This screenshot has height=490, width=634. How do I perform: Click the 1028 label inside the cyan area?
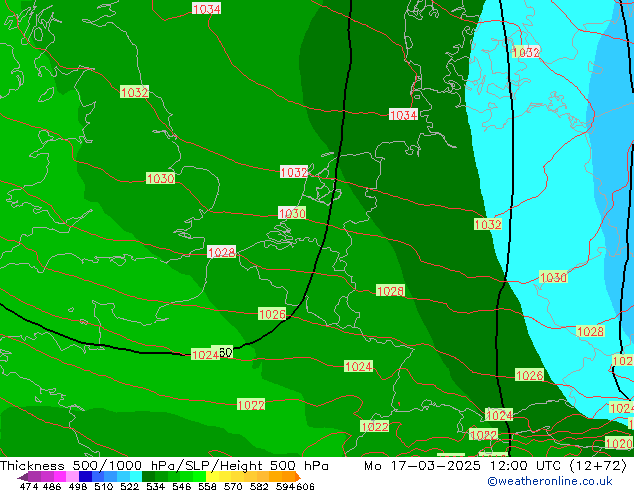pyautogui.click(x=590, y=332)
